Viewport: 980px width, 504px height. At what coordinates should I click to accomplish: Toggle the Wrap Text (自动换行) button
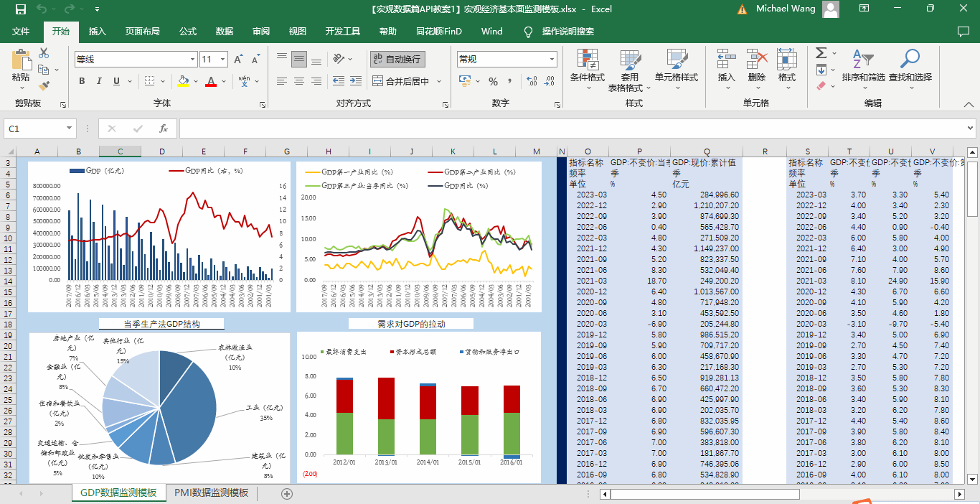(397, 60)
